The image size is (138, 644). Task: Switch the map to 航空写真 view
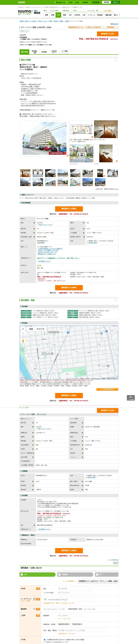[x=41, y=329]
